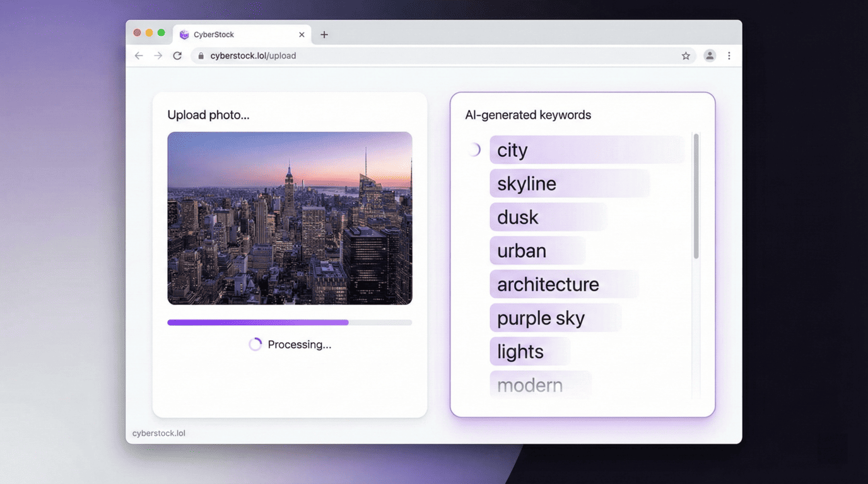
Task: Open a new tab with the plus button
Action: [324, 35]
